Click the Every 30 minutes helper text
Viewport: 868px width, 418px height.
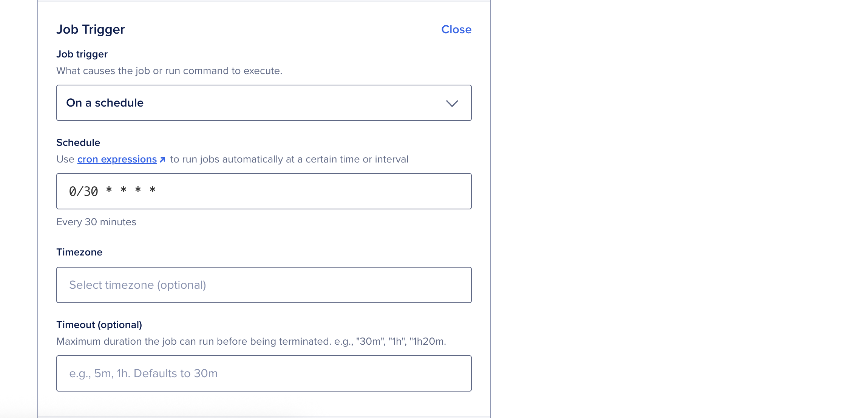coord(96,222)
